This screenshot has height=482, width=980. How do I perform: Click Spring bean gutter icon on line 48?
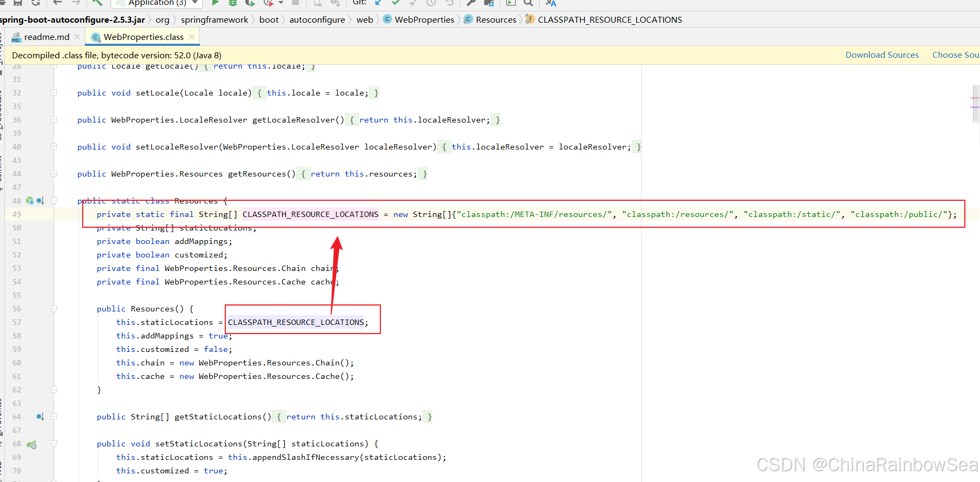[30, 201]
